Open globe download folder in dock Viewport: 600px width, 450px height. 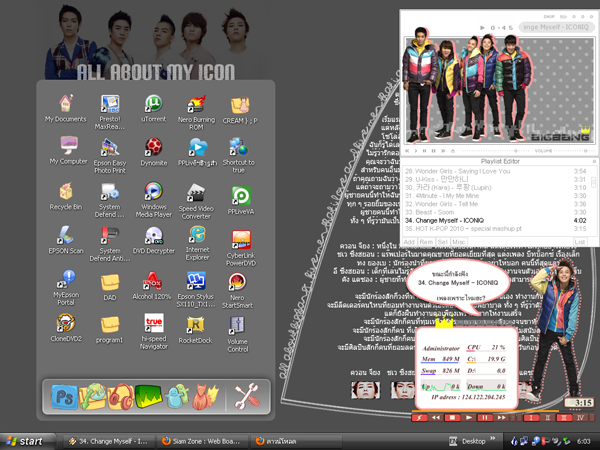tap(92, 397)
